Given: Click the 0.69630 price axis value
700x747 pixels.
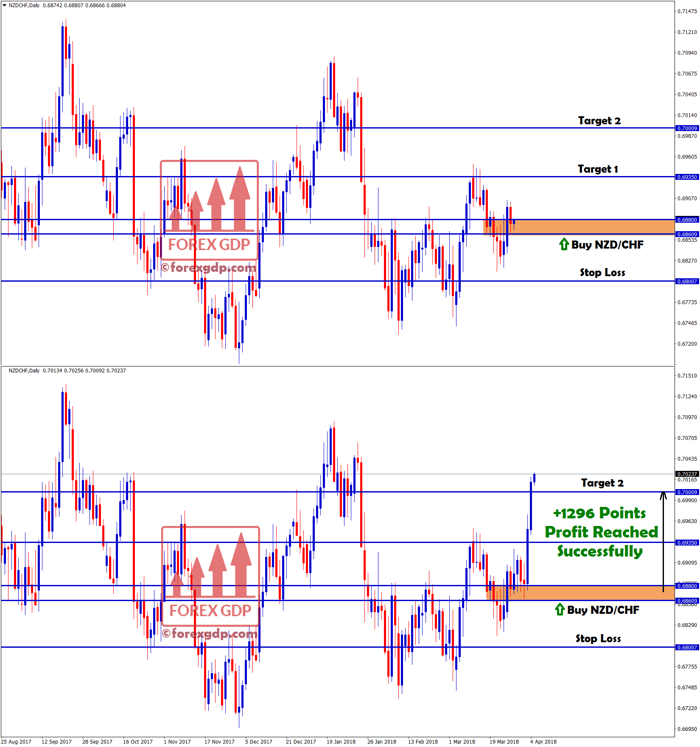Looking at the screenshot, I should pyautogui.click(x=687, y=521).
